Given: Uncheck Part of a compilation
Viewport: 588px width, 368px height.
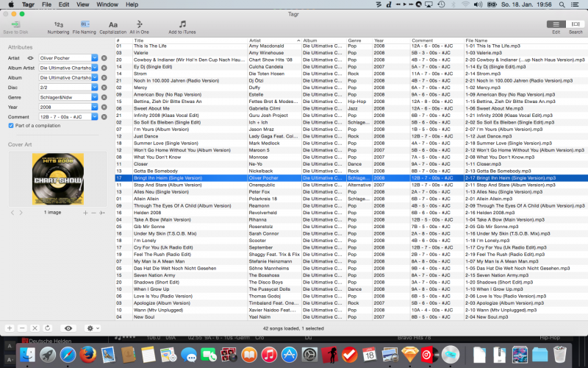Looking at the screenshot, I should [11, 125].
